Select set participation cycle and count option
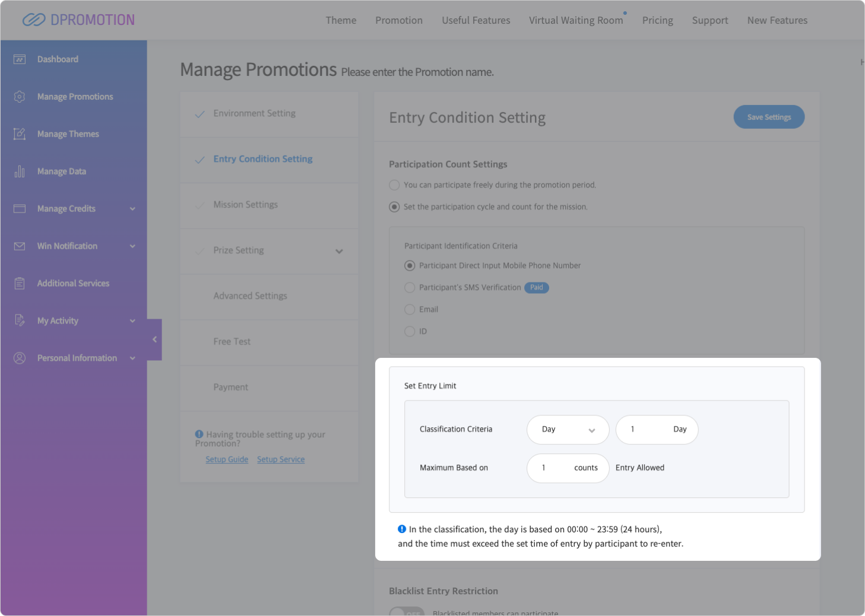This screenshot has height=616, width=865. (x=394, y=207)
